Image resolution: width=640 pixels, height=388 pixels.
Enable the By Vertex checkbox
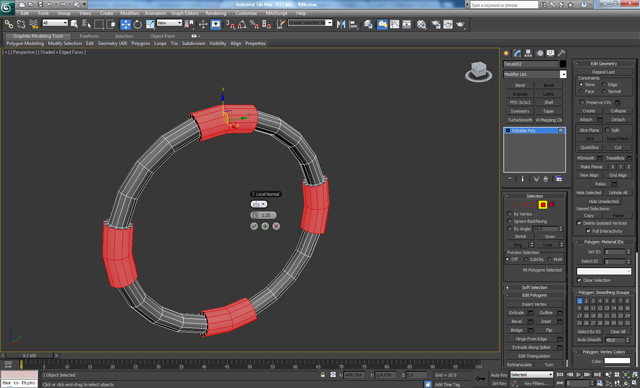tap(510, 214)
